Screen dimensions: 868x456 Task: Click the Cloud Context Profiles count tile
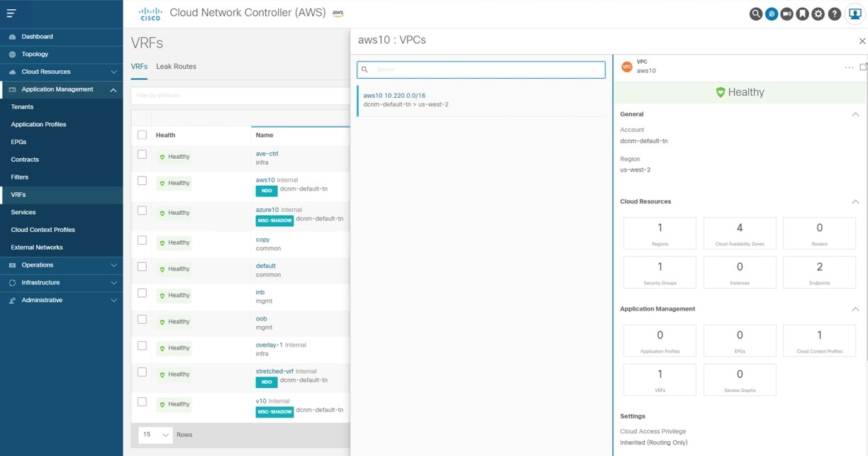(819, 340)
